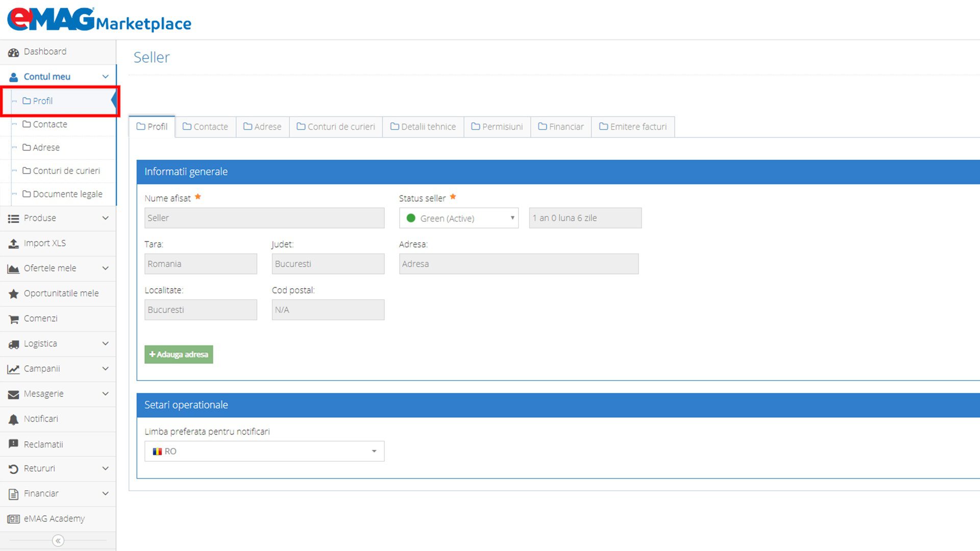Open the Status seller dropdown
The width and height of the screenshot is (980, 551).
click(x=458, y=218)
